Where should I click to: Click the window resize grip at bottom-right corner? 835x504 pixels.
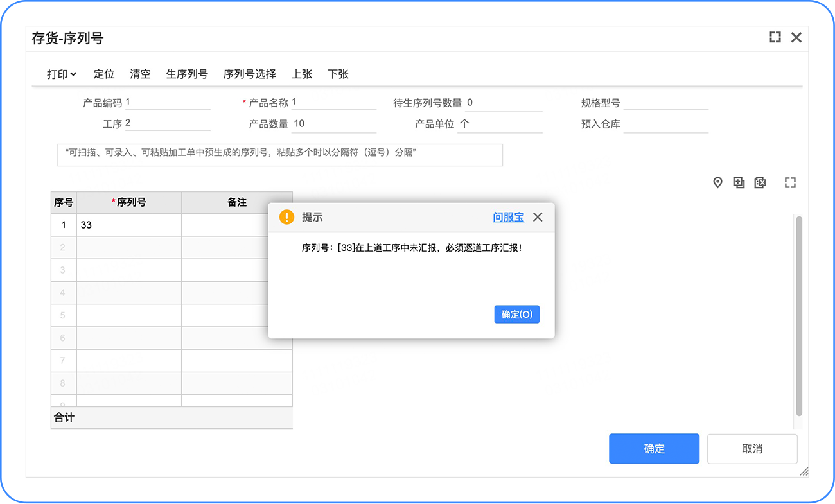pyautogui.click(x=804, y=472)
